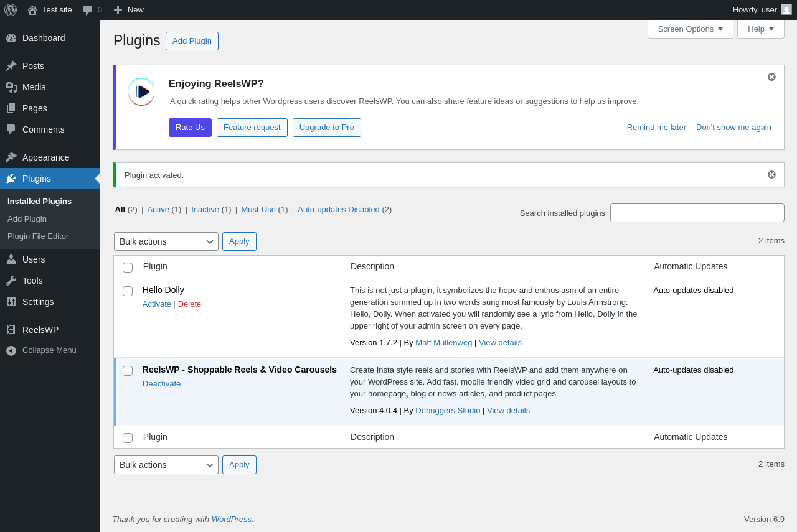The image size is (797, 532).
Task: Click the ReelsWP film icon in sidebar
Action: [x=11, y=330]
